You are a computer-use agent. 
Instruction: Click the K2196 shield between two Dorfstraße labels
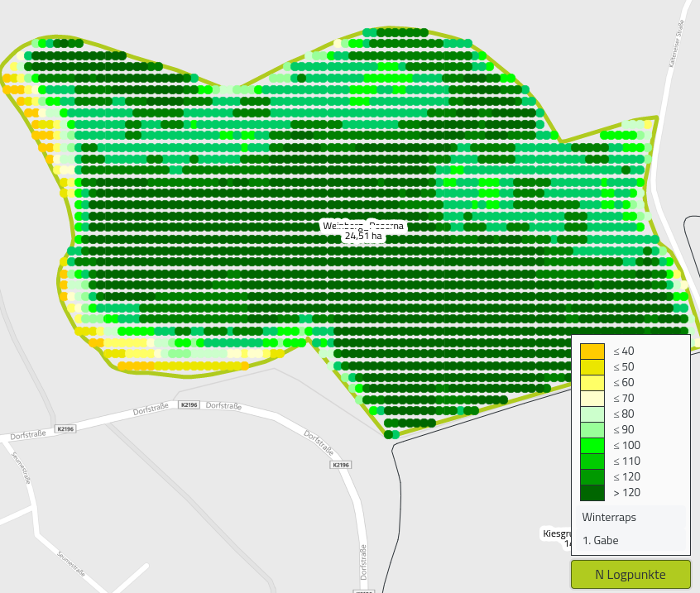(x=189, y=404)
